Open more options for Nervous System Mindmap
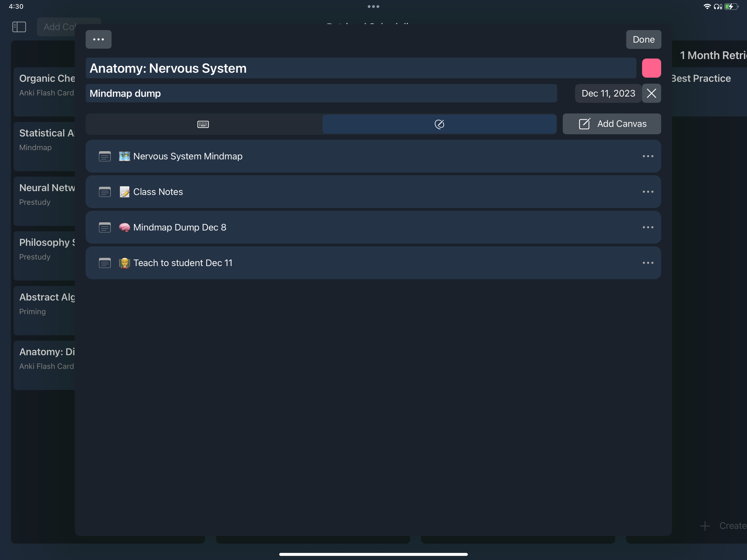747x560 pixels. click(x=648, y=156)
